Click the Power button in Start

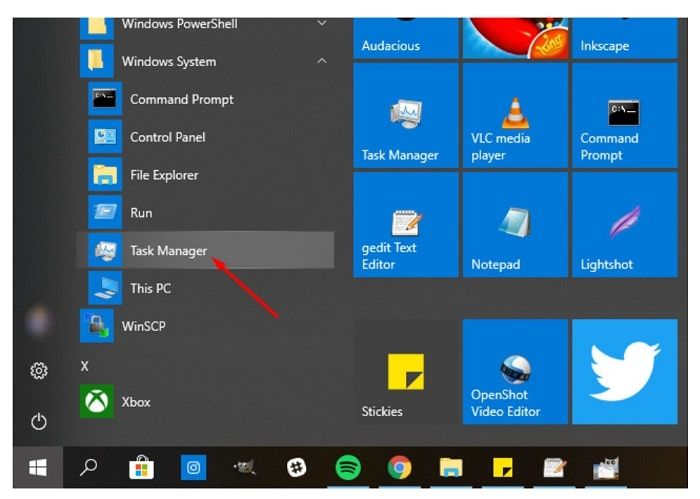(x=39, y=421)
